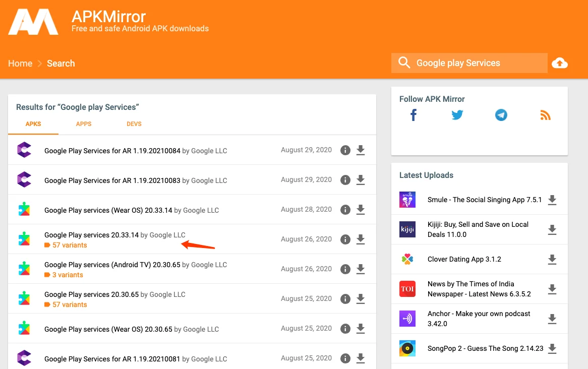Image resolution: width=588 pixels, height=369 pixels.
Task: Show info for AR 1.19.20210081
Action: 345,358
